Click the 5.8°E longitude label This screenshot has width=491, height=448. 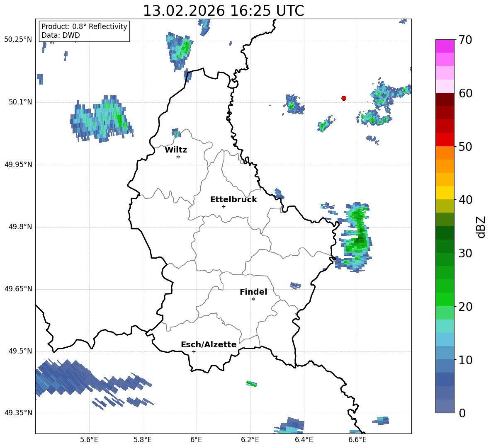143,440
